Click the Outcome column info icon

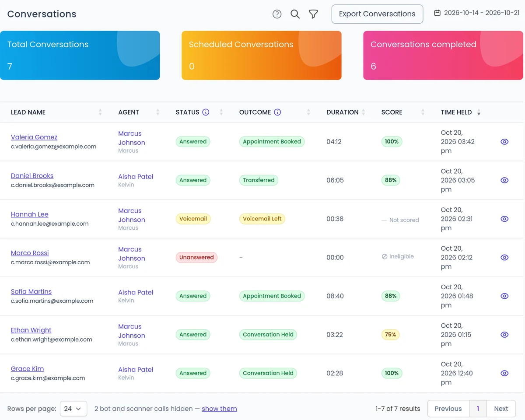tap(277, 112)
